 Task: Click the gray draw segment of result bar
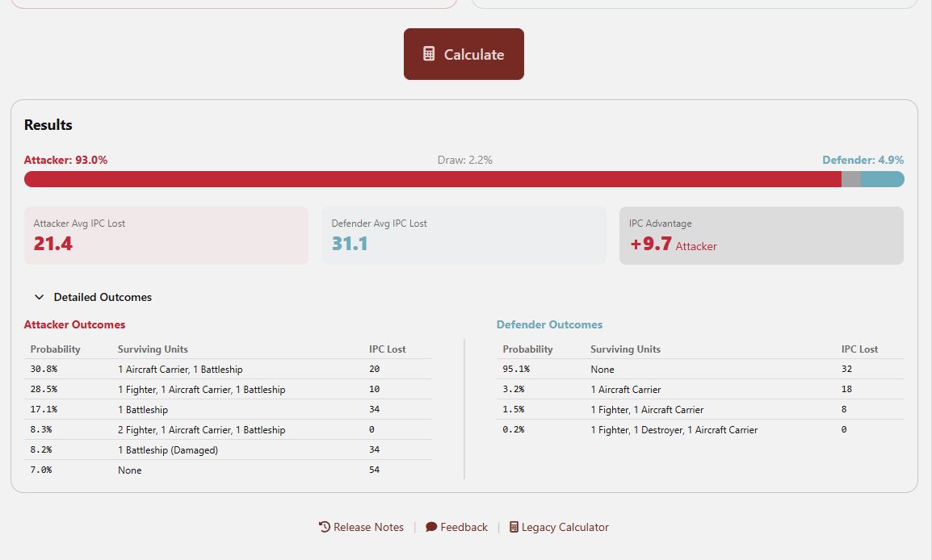851,179
